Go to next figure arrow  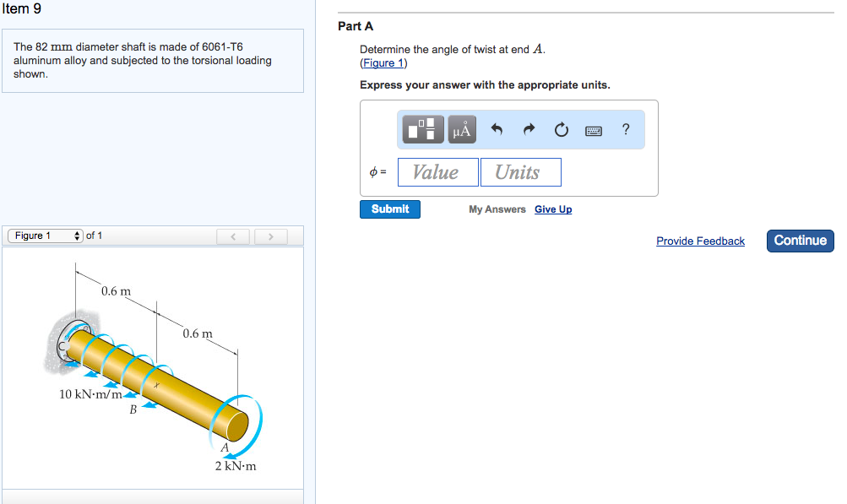270,236
